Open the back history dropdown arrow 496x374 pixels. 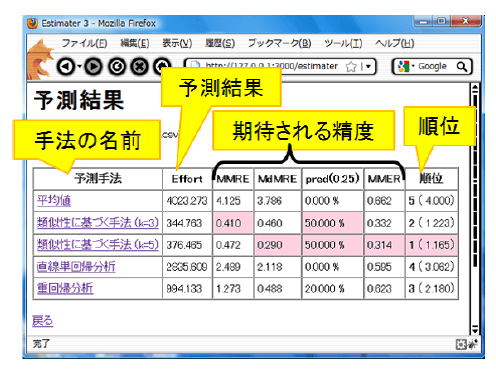tap(79, 66)
